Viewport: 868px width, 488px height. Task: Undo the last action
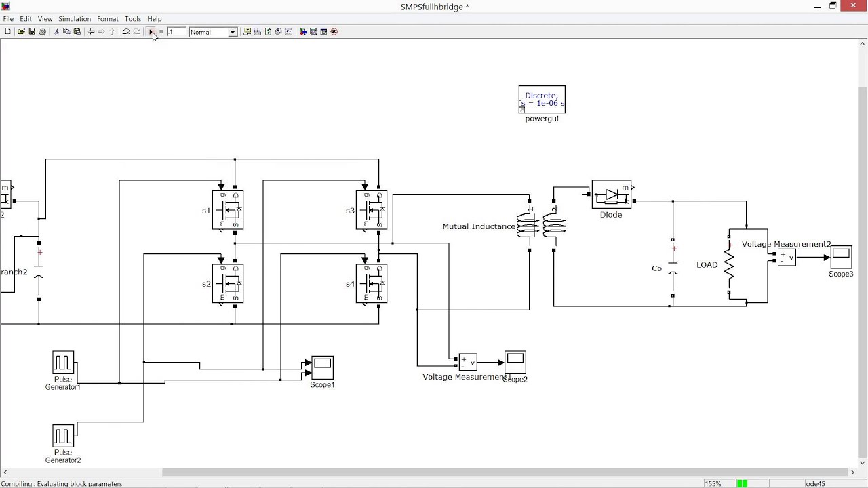tap(125, 32)
